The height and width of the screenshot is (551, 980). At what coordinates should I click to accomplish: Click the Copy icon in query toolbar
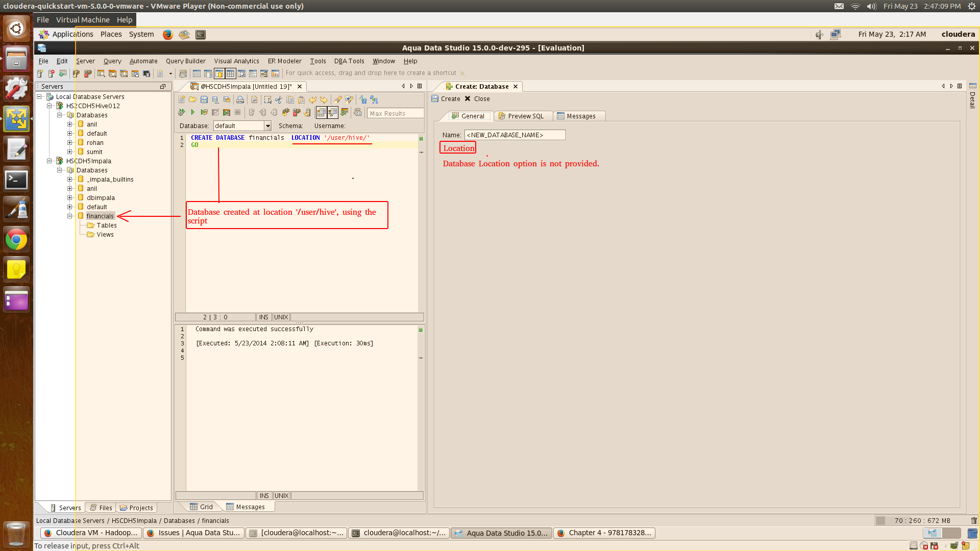click(290, 99)
